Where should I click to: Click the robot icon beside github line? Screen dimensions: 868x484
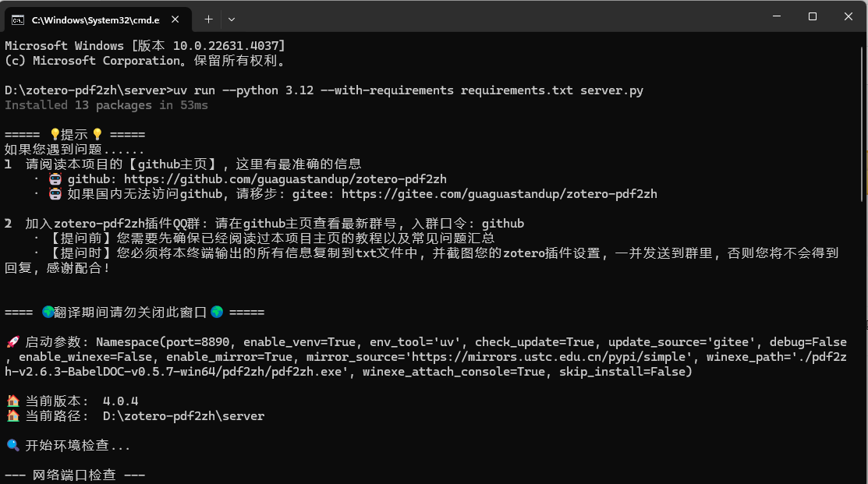tap(55, 179)
